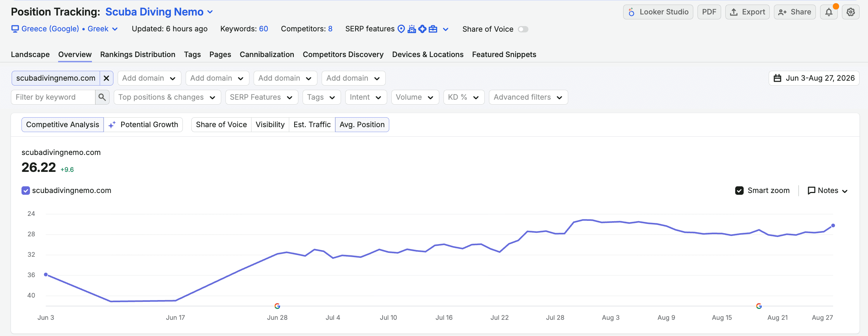
Task: Open the Add domain dropdown beside scubadivingnemo.com chip
Action: [149, 78]
